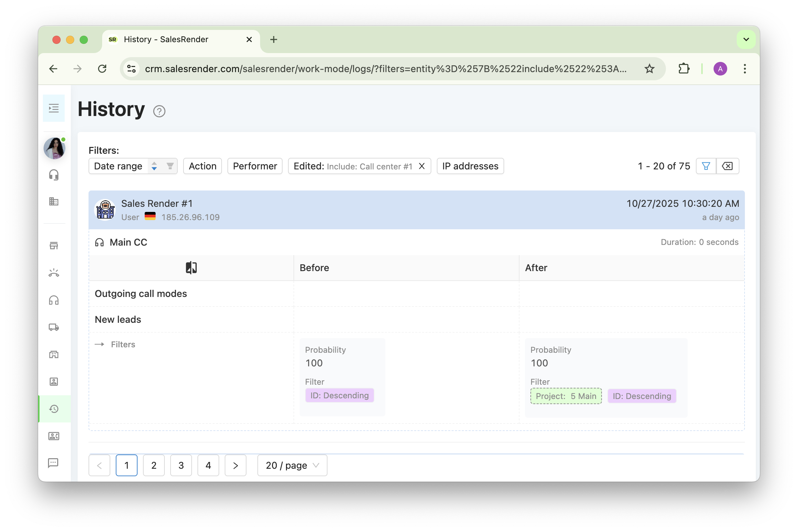Open the delivery truck icon in the sidebar

click(x=54, y=327)
